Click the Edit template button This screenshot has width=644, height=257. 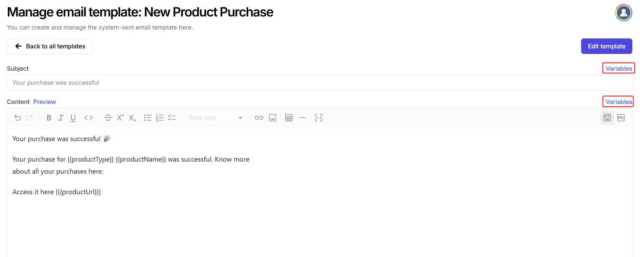(606, 46)
